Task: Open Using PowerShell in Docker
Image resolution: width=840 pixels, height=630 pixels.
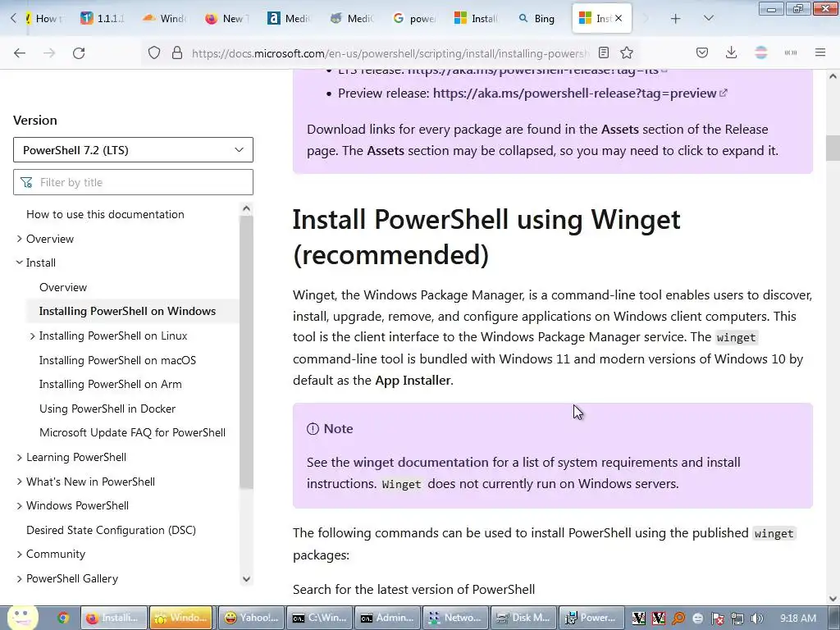Action: click(107, 409)
